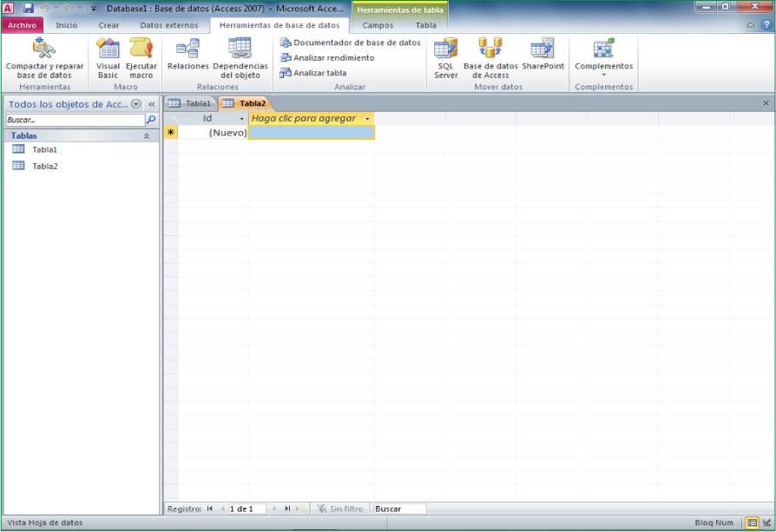Close the open table document
Image resolution: width=776 pixels, height=532 pixels.
pos(766,103)
